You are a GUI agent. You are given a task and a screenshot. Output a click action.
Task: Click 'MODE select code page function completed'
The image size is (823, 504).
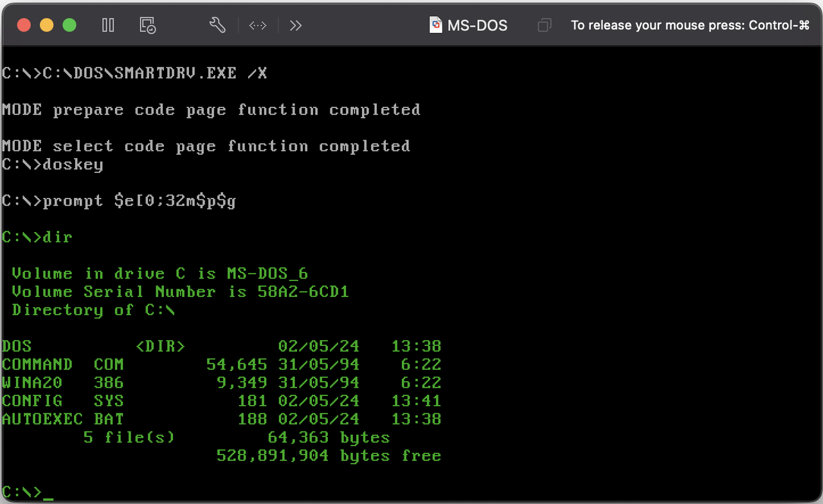point(206,147)
